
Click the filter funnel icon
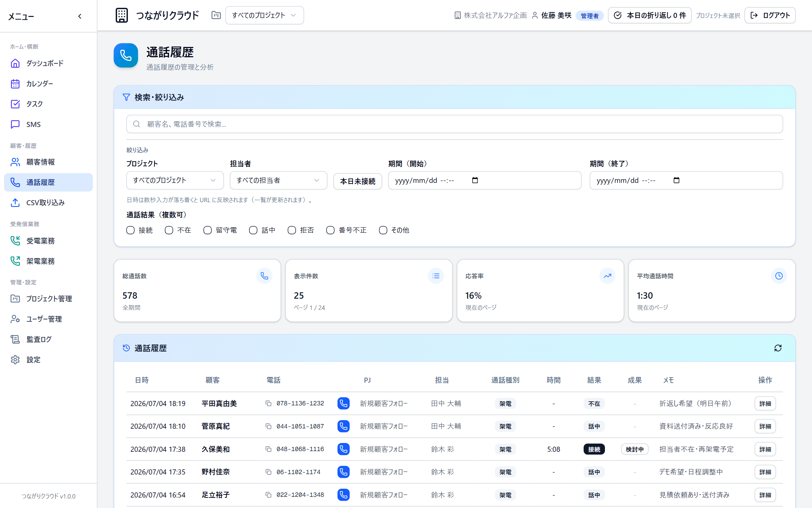click(x=126, y=97)
